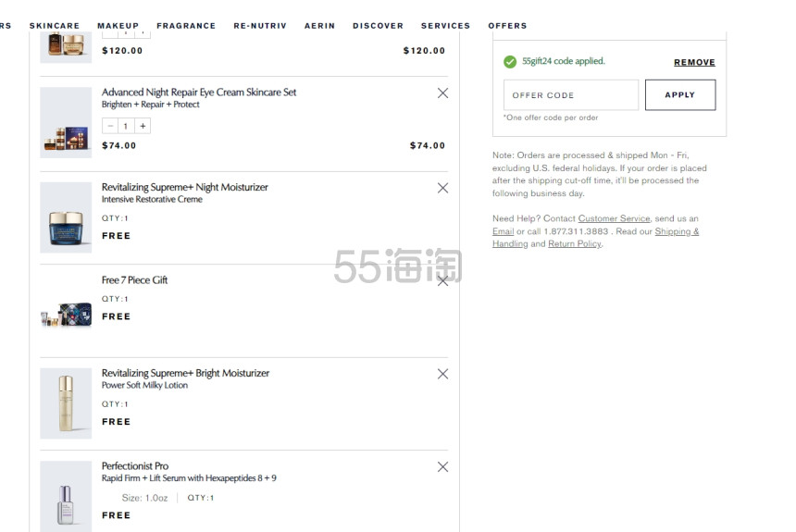The width and height of the screenshot is (796, 532).
Task: Decrease quantity of Eye Cream Skincare Set
Action: 110,126
